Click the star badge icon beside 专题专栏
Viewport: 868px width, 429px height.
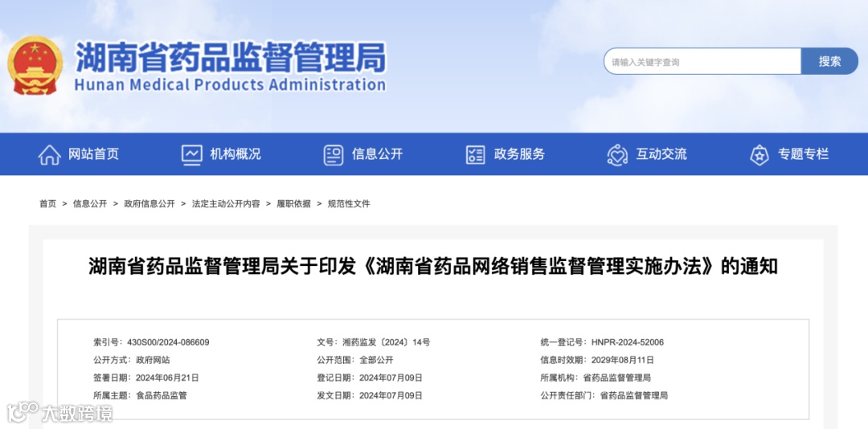tap(759, 154)
